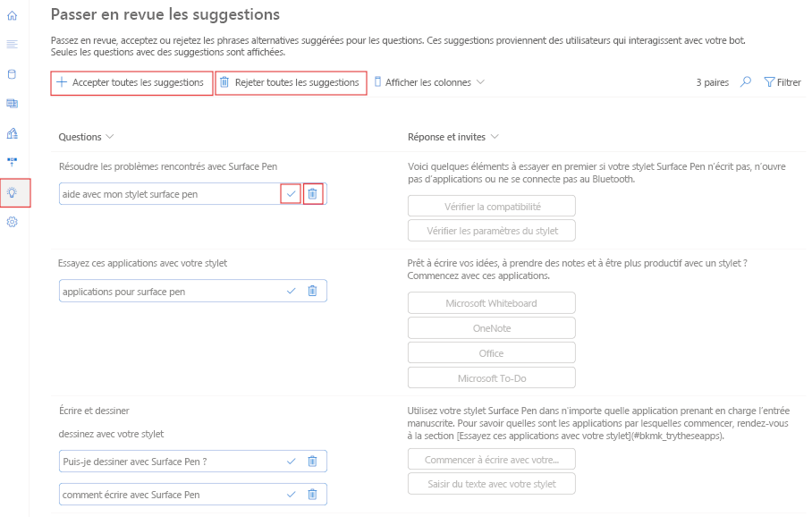Accept the suggestion 'aide avec mon stylet surface pen'
Image resolution: width=812 pixels, height=517 pixels.
click(290, 192)
